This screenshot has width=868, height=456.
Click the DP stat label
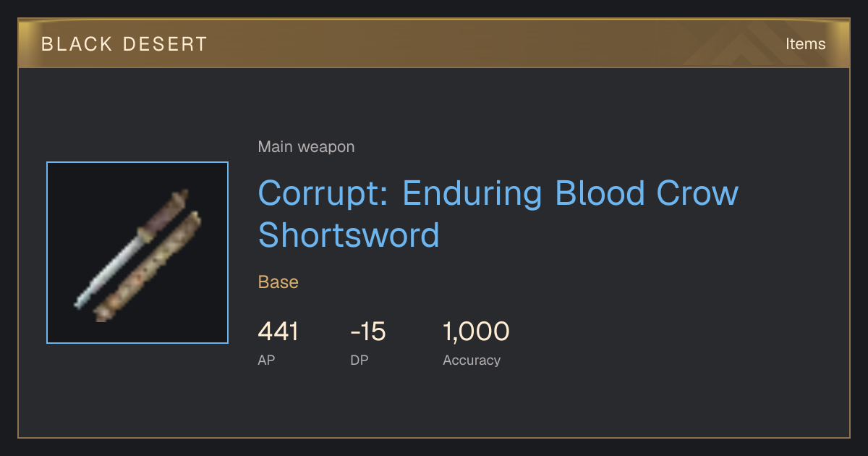359,360
